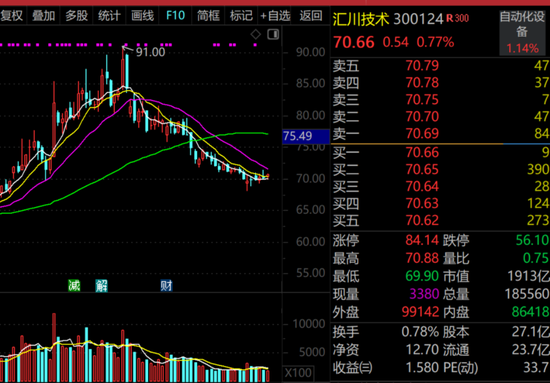Click the price change percent 0.77%

pos(435,43)
